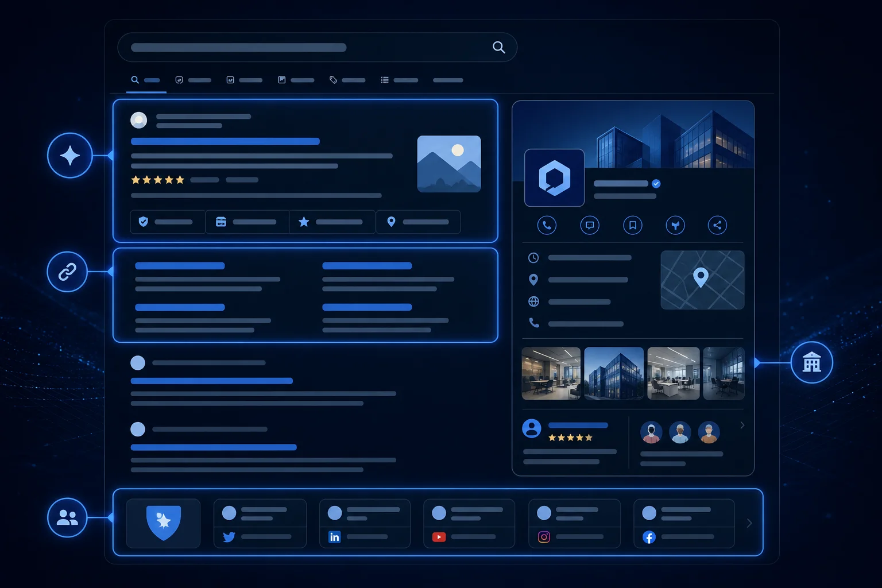This screenshot has height=588, width=882.
Task: Click the shield verified chip in first result
Action: pyautogui.click(x=167, y=222)
